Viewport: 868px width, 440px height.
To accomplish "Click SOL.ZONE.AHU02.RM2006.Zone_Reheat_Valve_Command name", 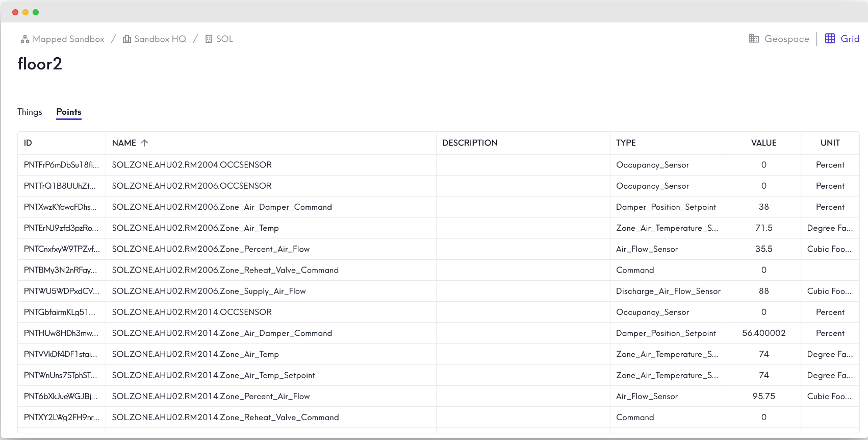I will tap(225, 270).
